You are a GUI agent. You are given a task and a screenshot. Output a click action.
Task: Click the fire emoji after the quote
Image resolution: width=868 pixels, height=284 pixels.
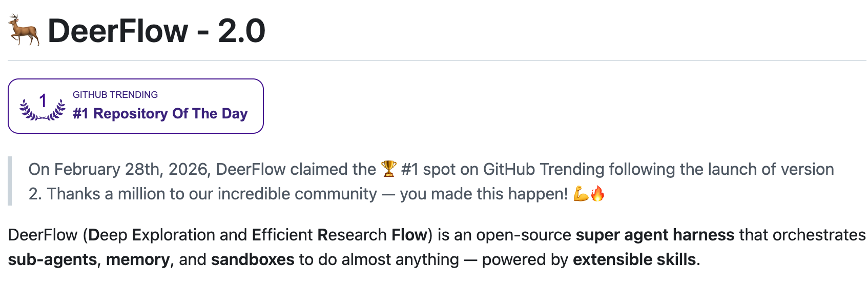click(597, 194)
